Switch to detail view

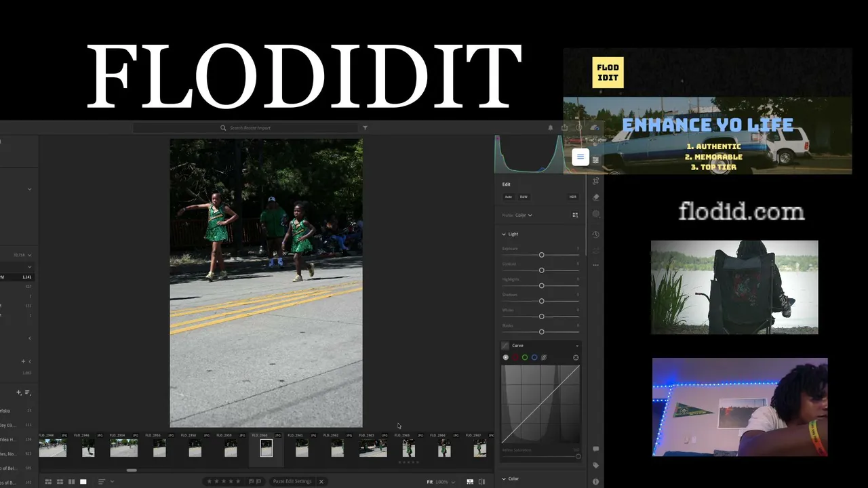point(83,482)
